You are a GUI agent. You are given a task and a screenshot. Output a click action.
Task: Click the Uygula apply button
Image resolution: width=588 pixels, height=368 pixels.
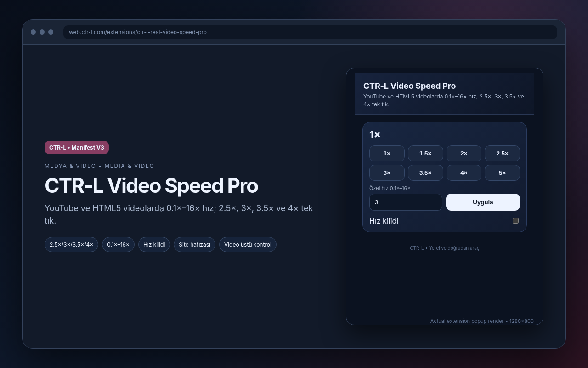click(483, 202)
